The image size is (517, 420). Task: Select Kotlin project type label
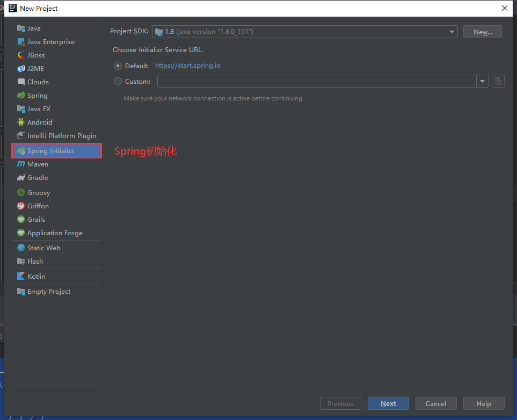click(37, 276)
